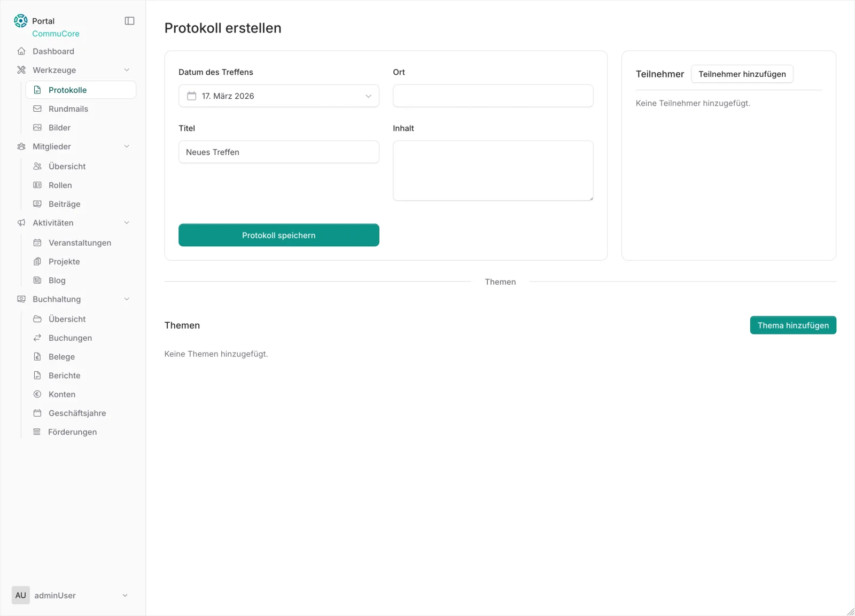
Task: Open the Datum des Treffens date dropdown
Action: pos(278,96)
